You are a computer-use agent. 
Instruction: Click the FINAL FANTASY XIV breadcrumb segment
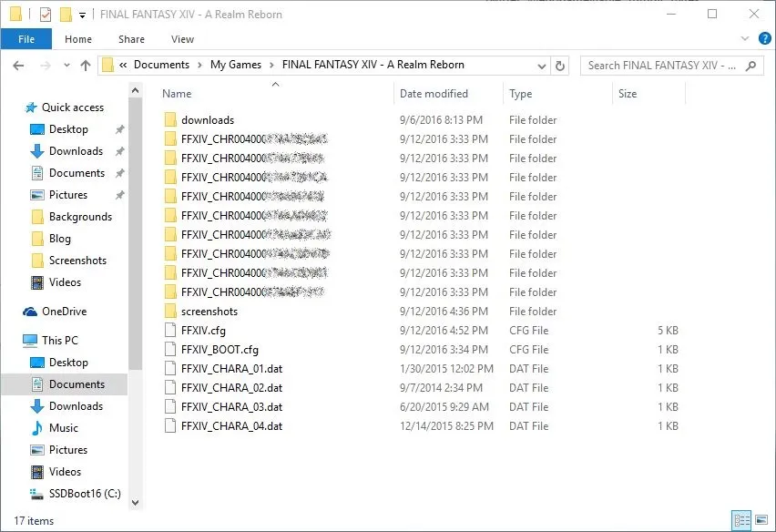coord(373,65)
